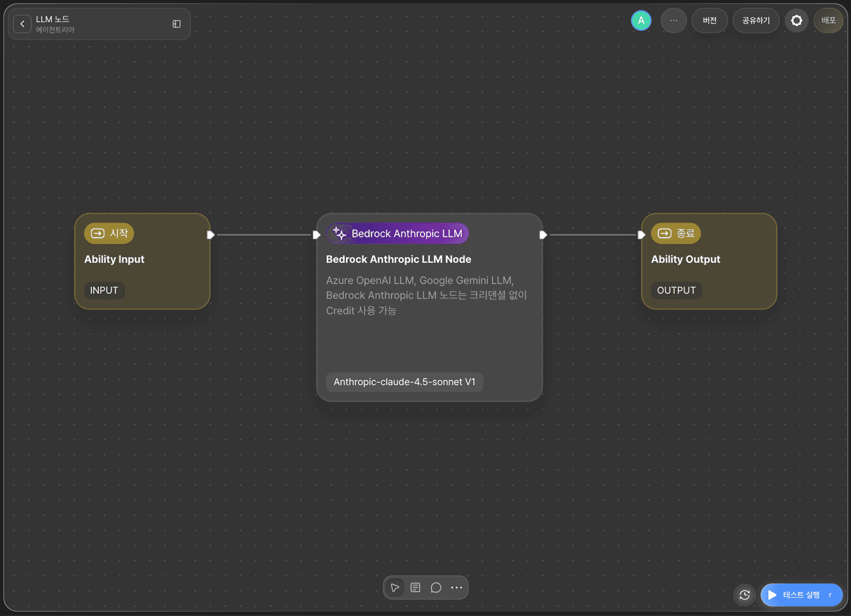The width and height of the screenshot is (851, 616).
Task: Click the Bedrock LLM node's input port
Action: point(316,235)
